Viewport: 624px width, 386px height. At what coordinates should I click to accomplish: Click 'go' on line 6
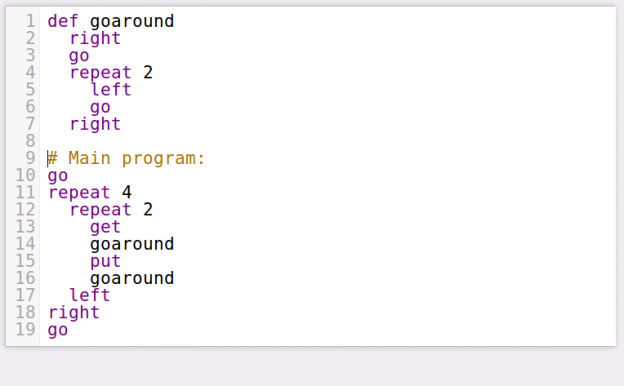[100, 107]
